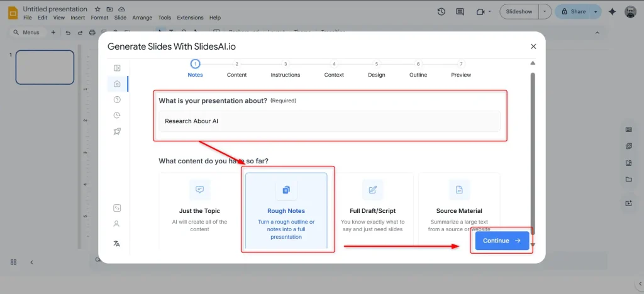This screenshot has height=294, width=644.
Task: Open the Slide menu
Action: point(120,18)
